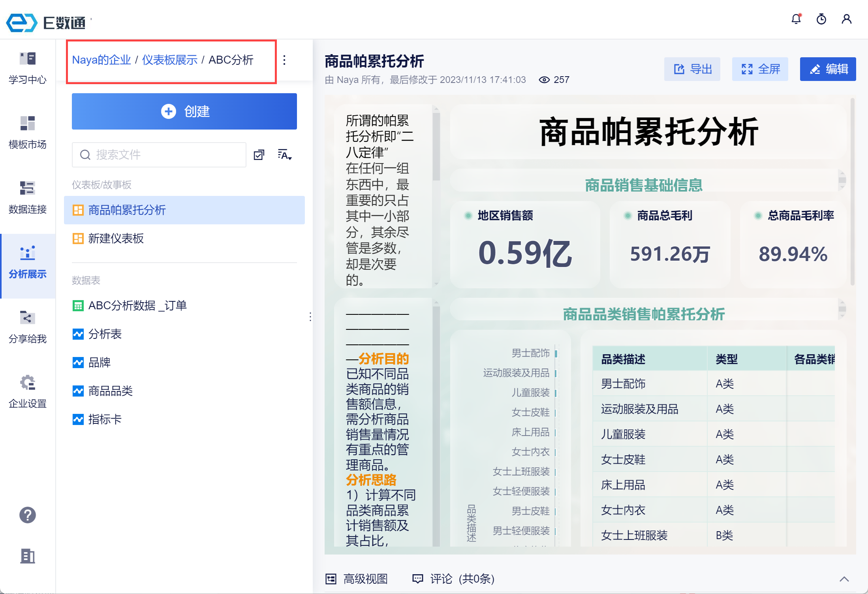
Task: Click the eye view count icon
Action: coord(544,80)
